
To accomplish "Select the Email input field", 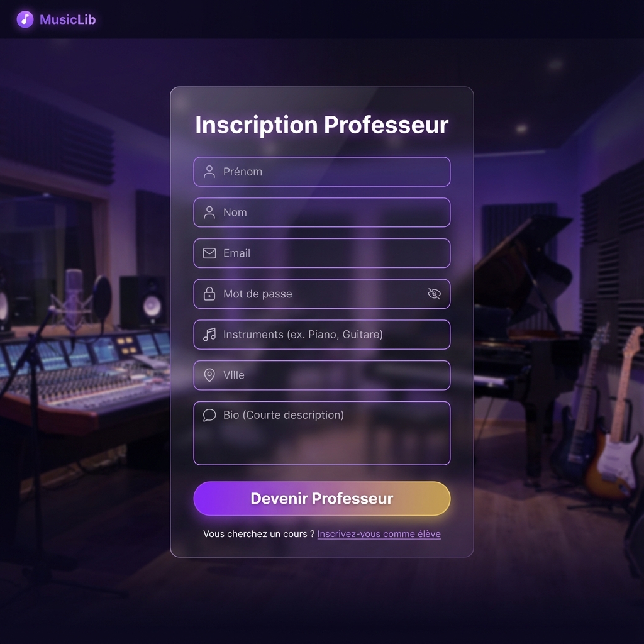I will pyautogui.click(x=321, y=253).
